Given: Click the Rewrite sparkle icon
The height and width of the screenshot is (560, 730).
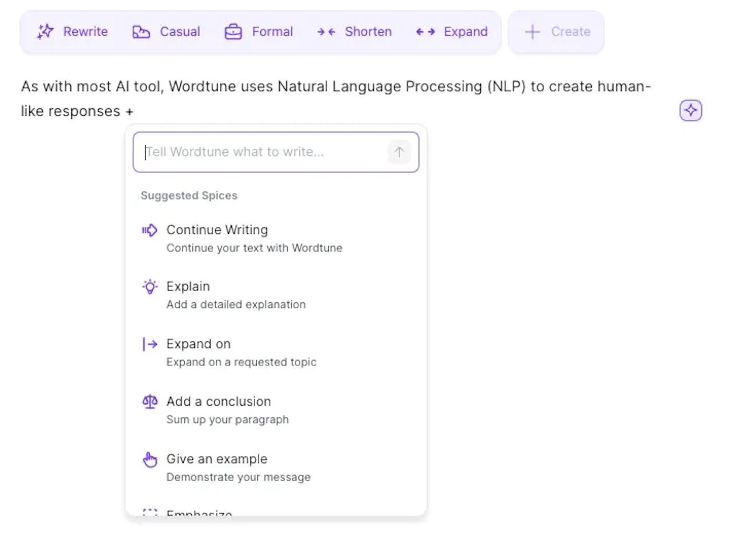Looking at the screenshot, I should coord(44,32).
